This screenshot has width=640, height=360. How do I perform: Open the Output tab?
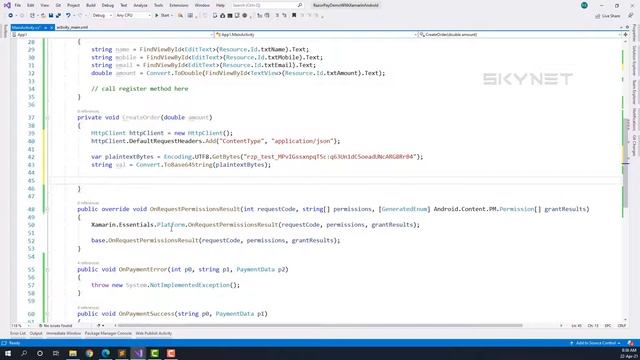(36, 333)
